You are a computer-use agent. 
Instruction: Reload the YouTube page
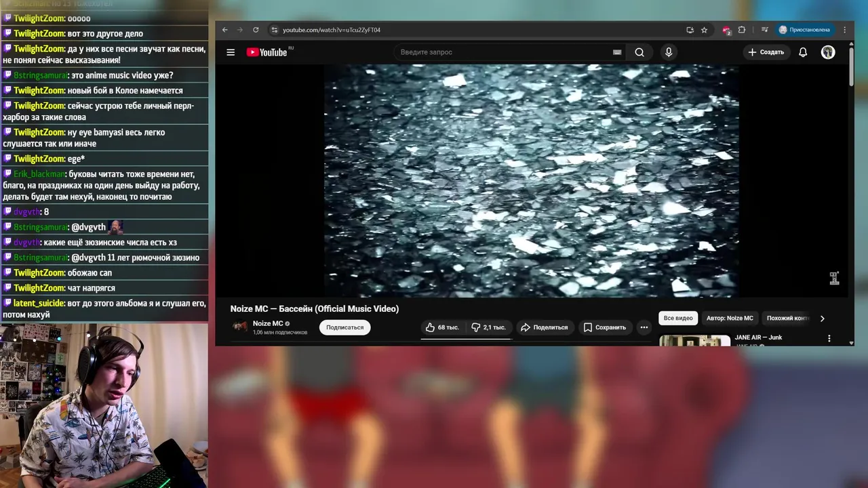(256, 30)
